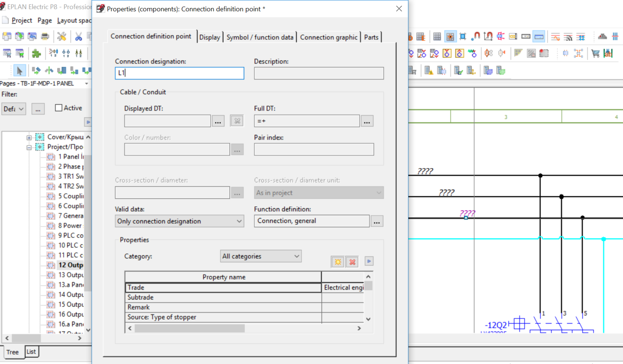The width and height of the screenshot is (623, 364).
Task: Click the Pair index input field
Action: click(314, 149)
